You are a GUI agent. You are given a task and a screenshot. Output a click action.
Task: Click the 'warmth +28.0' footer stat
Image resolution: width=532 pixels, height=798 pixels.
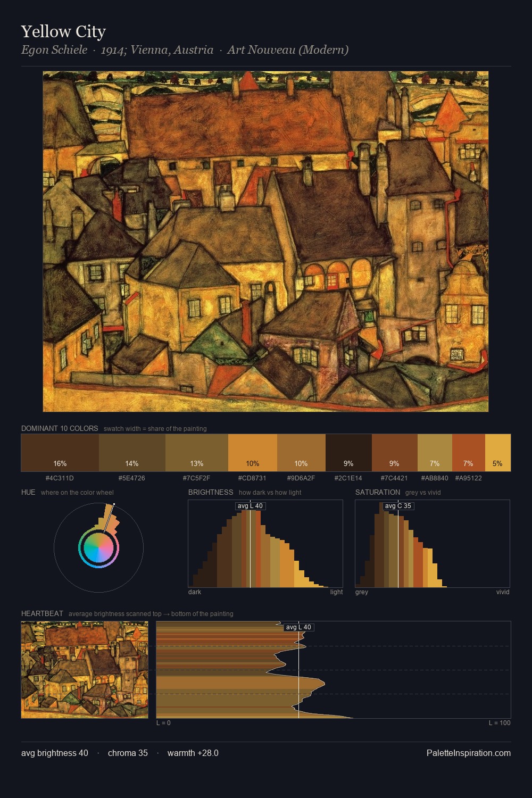point(193,753)
